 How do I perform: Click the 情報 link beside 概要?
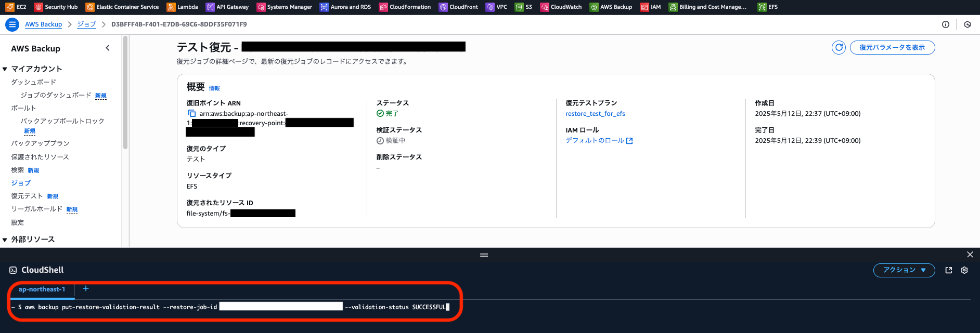click(214, 88)
